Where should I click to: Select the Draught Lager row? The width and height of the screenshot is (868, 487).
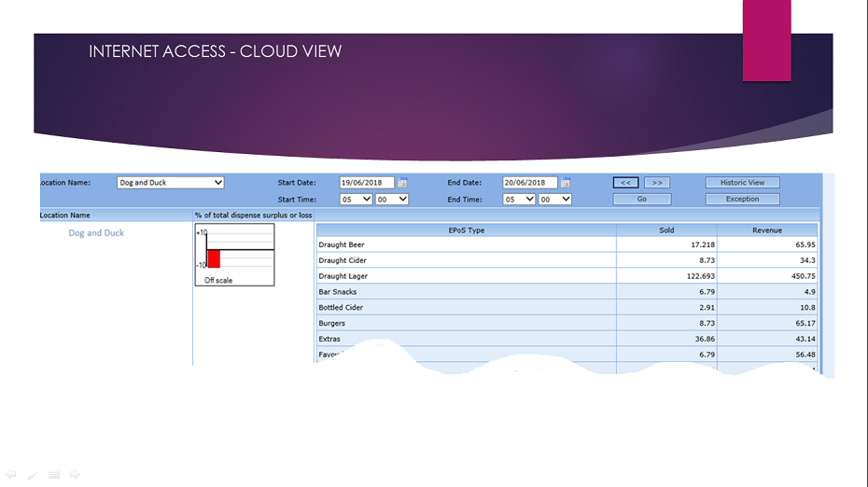coord(567,276)
